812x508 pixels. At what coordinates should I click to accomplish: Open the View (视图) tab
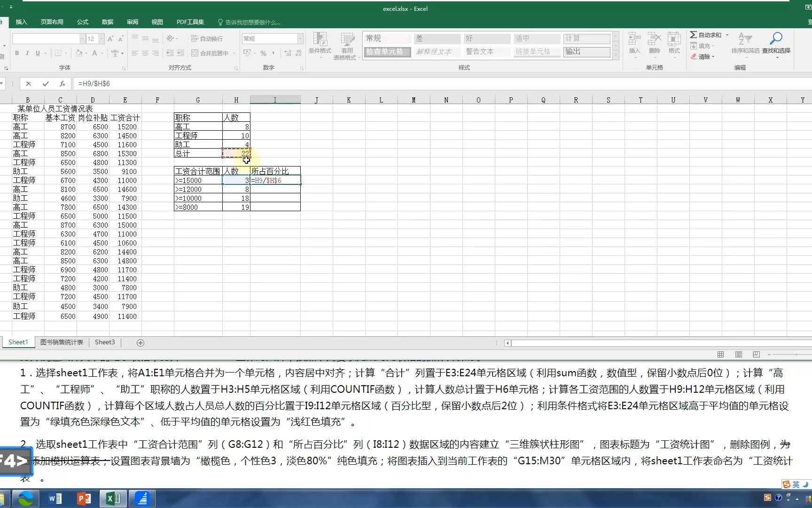[157, 22]
